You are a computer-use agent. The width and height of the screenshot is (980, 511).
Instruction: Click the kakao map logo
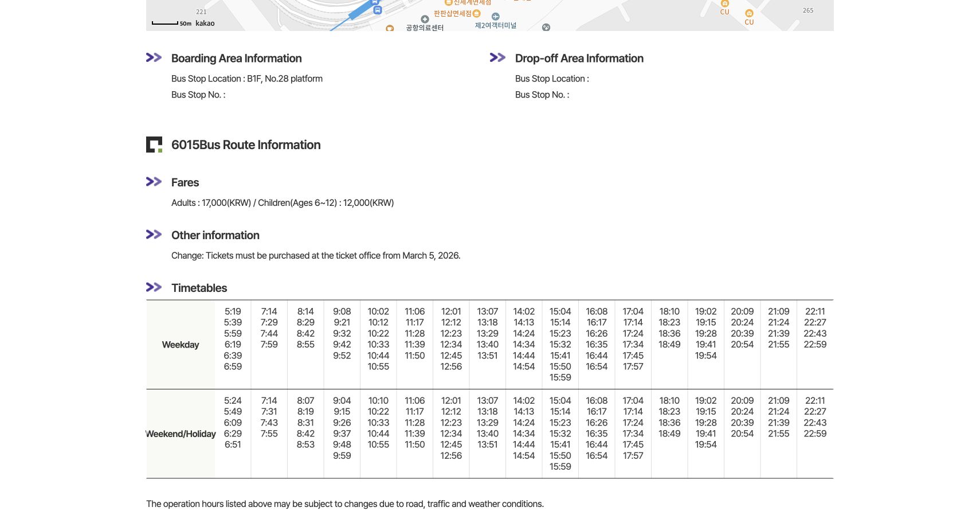click(205, 24)
